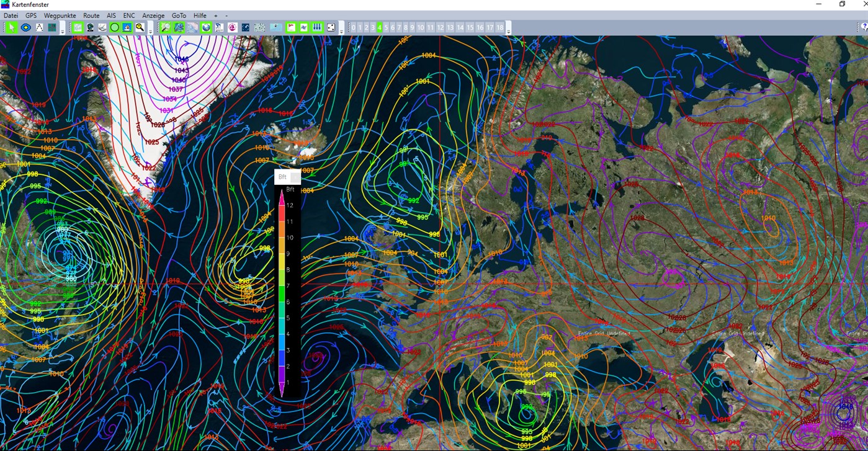
Task: Click the teal grid tool icon
Action: pyautogui.click(x=52, y=27)
